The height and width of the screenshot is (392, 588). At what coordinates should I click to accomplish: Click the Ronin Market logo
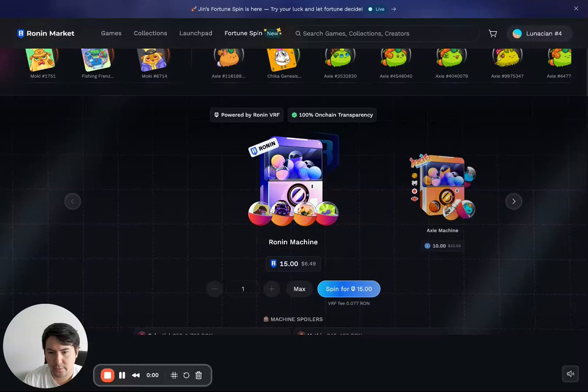(x=46, y=33)
